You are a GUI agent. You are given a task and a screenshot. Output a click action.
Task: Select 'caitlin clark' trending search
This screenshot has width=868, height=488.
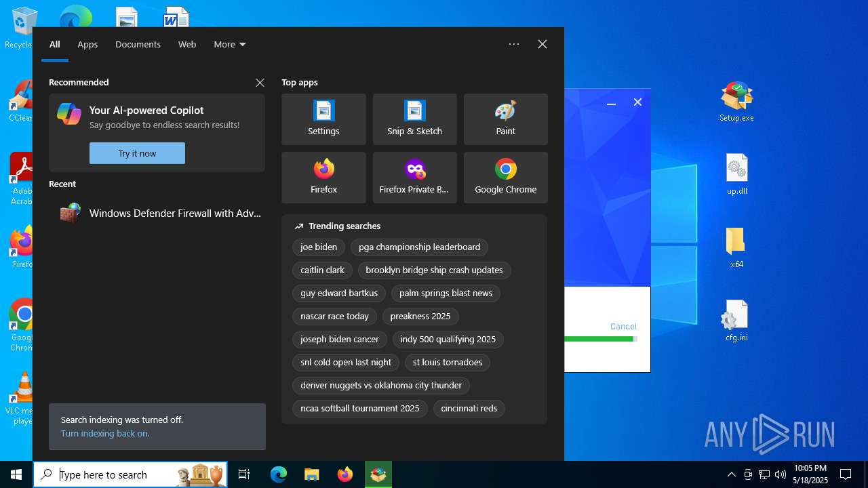(322, 270)
